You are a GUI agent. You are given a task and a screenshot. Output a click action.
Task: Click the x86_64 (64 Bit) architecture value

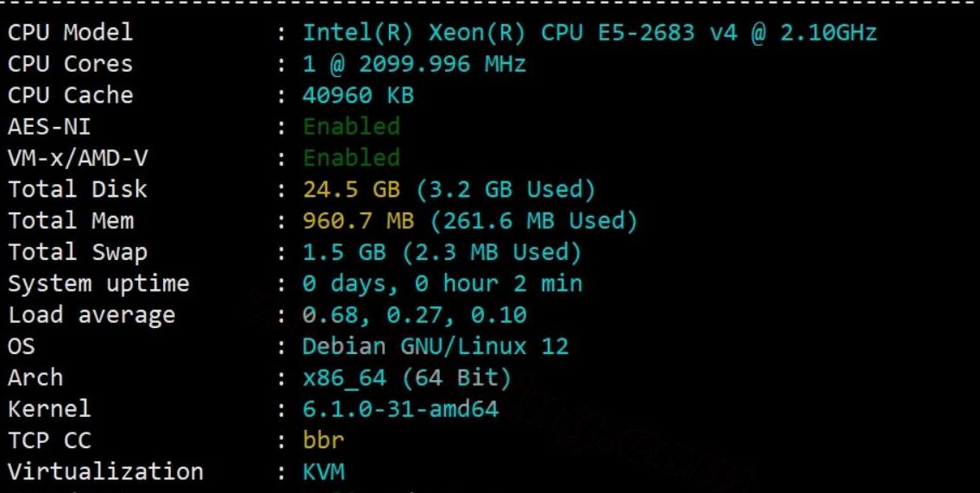point(406,377)
